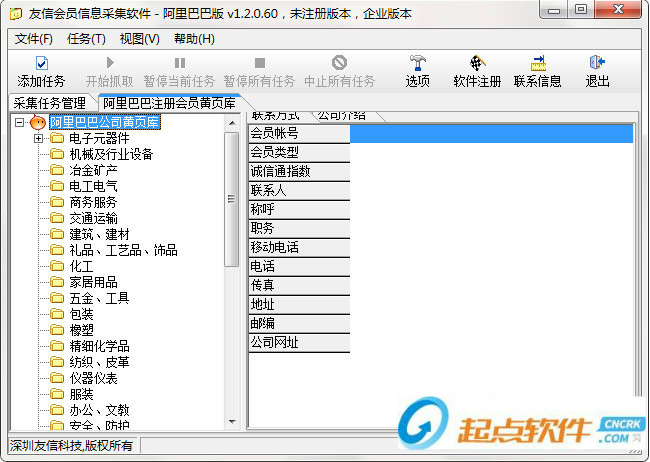Image resolution: width=650 pixels, height=462 pixels.
Task: Click the 公司网址 field label
Action: click(299, 343)
